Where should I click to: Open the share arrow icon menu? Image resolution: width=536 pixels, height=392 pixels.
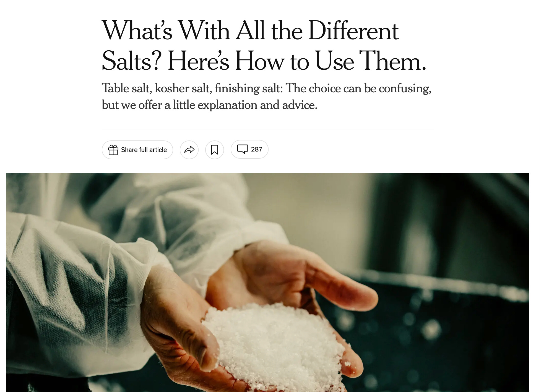[189, 150]
